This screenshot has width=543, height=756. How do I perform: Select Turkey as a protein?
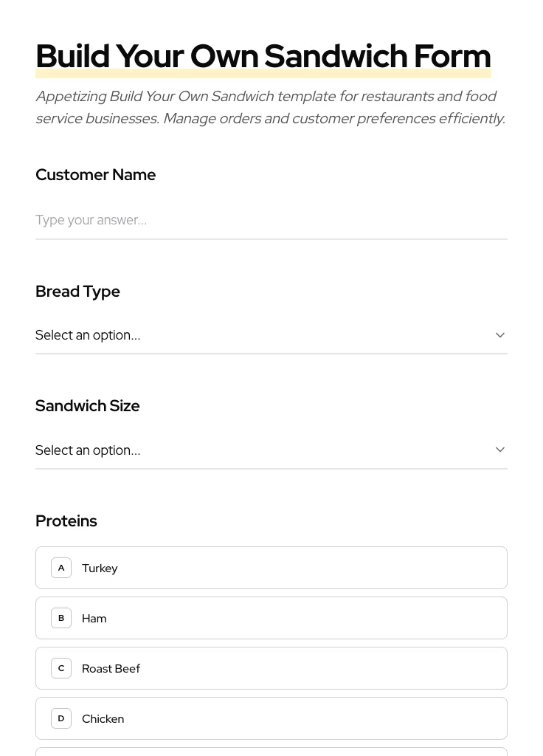pyautogui.click(x=271, y=568)
